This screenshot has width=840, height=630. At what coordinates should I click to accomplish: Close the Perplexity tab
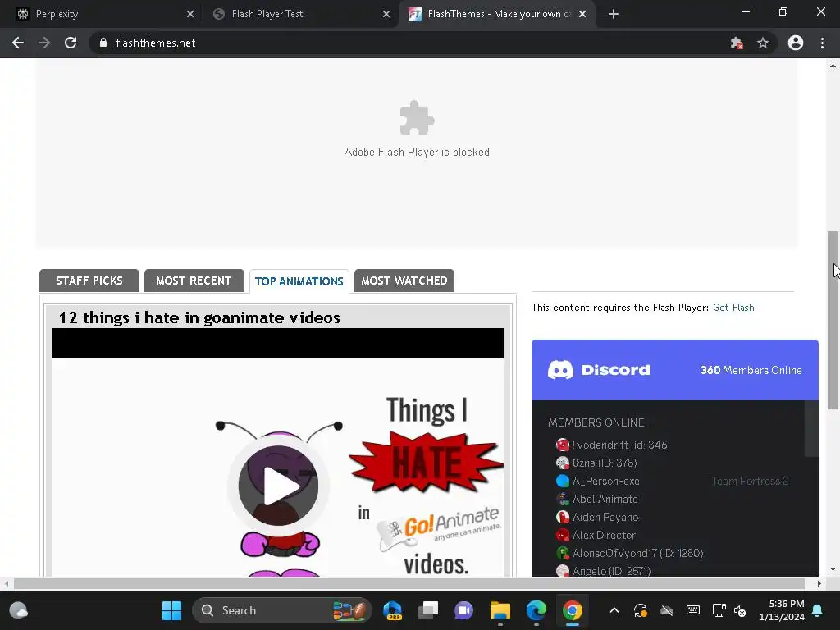point(190,14)
